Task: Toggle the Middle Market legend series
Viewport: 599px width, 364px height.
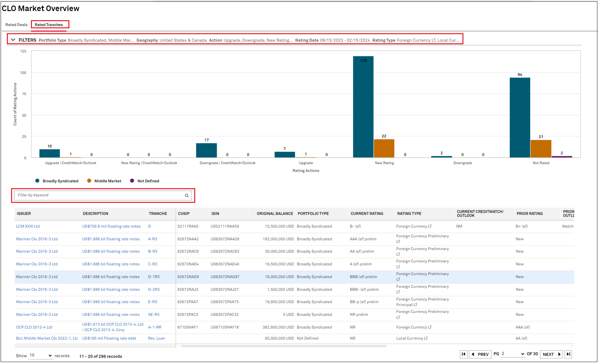Action: tap(104, 181)
